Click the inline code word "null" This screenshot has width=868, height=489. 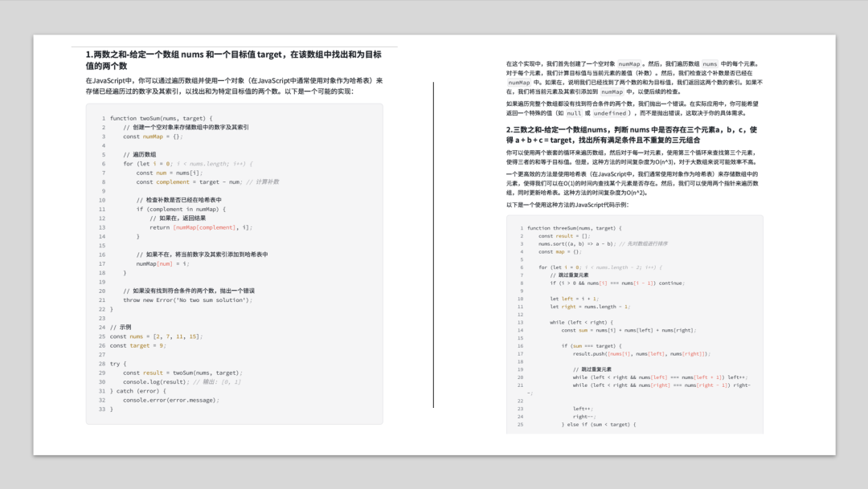click(574, 113)
